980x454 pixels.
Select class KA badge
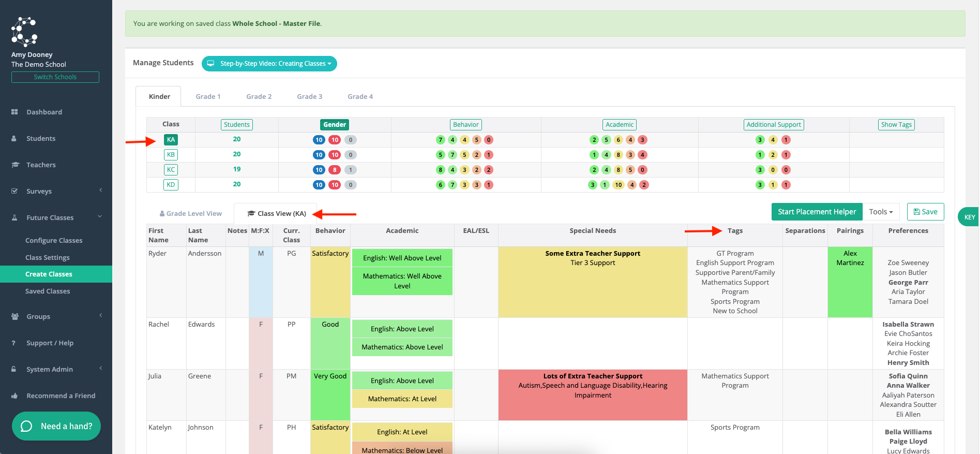coord(171,140)
